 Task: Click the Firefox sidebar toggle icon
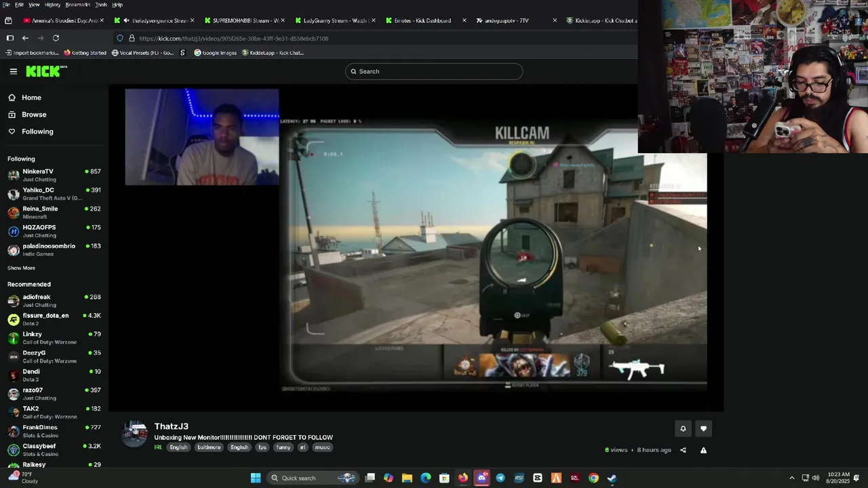coord(9,38)
